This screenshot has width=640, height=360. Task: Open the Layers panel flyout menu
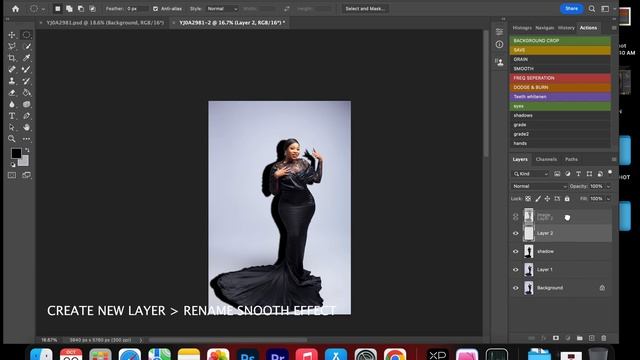pyautogui.click(x=614, y=159)
